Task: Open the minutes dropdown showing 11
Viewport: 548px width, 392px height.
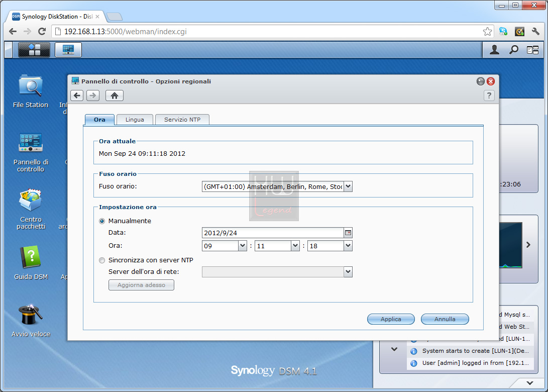Action: [295, 246]
